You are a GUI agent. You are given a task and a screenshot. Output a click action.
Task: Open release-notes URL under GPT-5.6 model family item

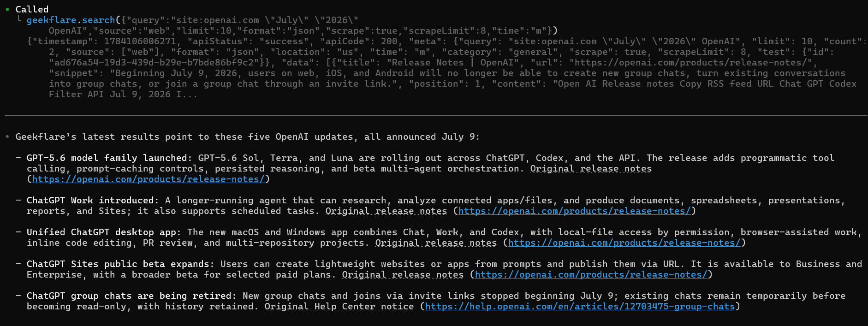(149, 179)
